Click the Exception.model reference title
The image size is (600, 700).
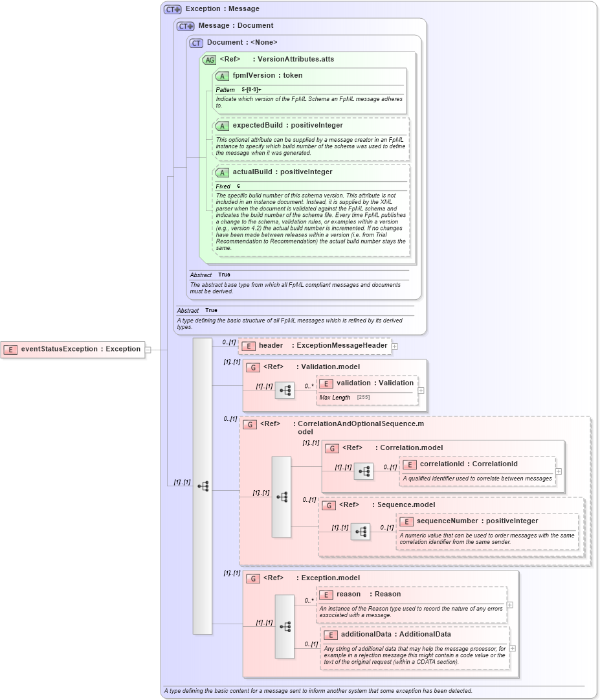click(x=311, y=578)
